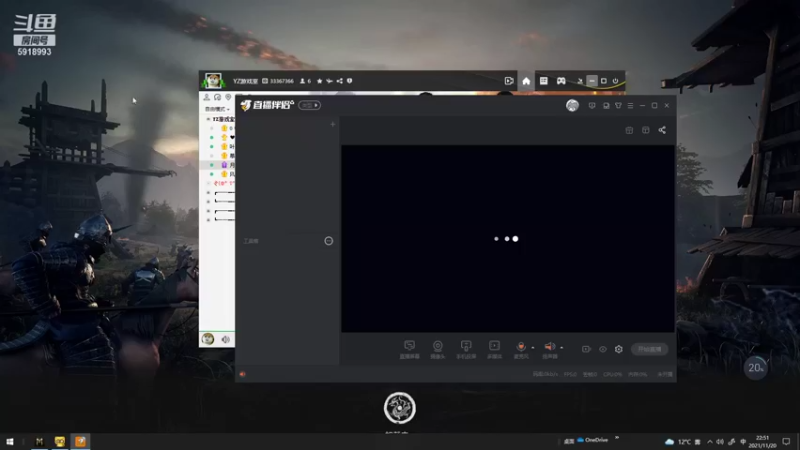Open the home icon in the YY window
This screenshot has width=800, height=450.
[526, 81]
